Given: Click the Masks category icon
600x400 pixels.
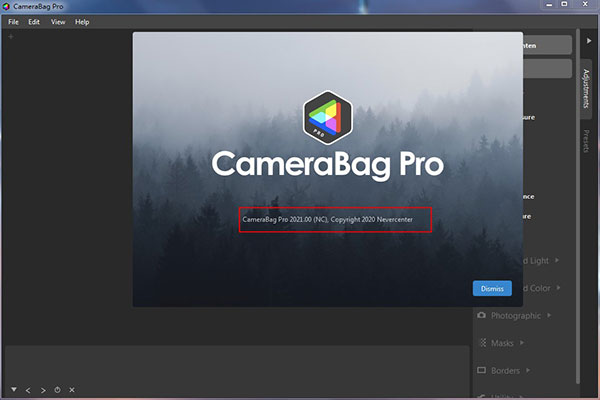Looking at the screenshot, I should coord(483,343).
